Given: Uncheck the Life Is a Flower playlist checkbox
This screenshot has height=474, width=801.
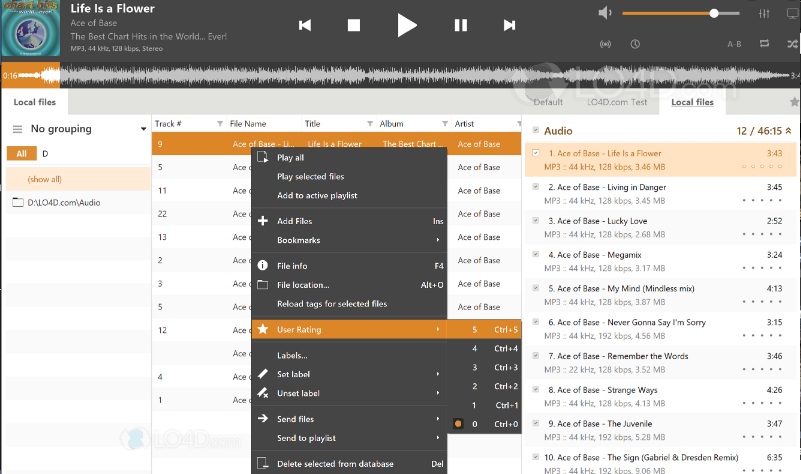Looking at the screenshot, I should [x=536, y=153].
